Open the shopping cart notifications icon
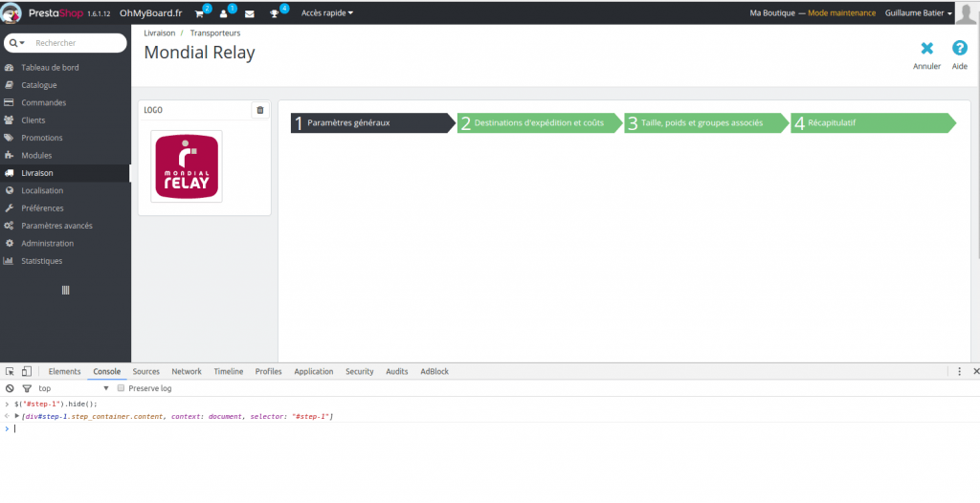This screenshot has width=980, height=503. [x=199, y=13]
